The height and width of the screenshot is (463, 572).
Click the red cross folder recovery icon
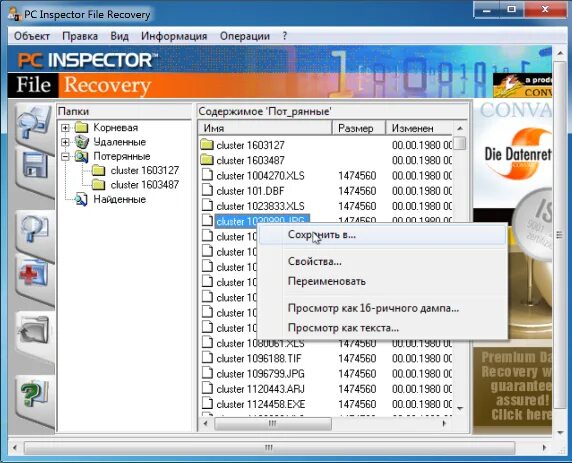coord(34,272)
